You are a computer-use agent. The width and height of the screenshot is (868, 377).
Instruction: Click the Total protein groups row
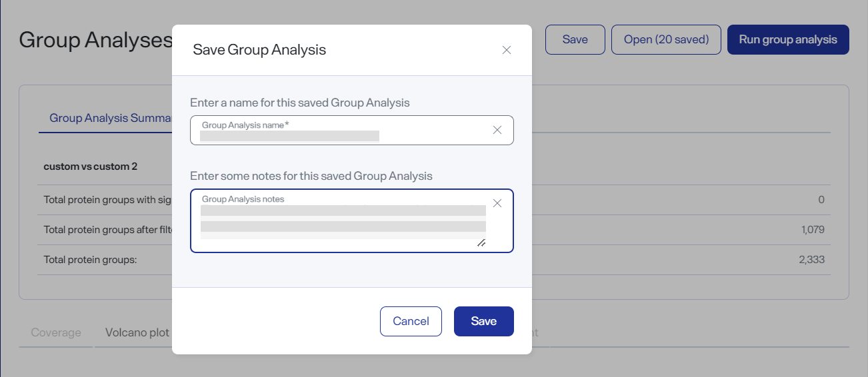pos(434,260)
